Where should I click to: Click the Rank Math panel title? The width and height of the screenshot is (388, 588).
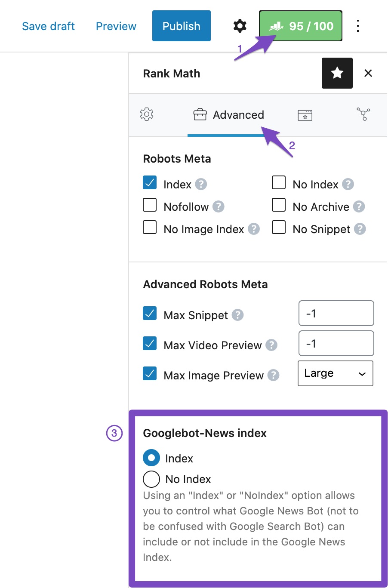click(x=172, y=74)
